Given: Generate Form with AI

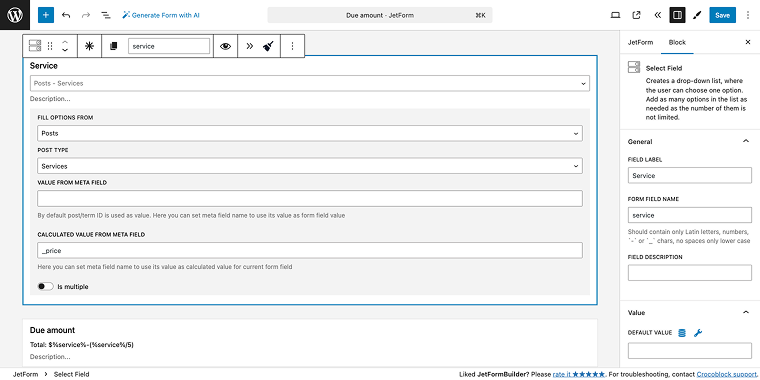Looking at the screenshot, I should point(160,15).
